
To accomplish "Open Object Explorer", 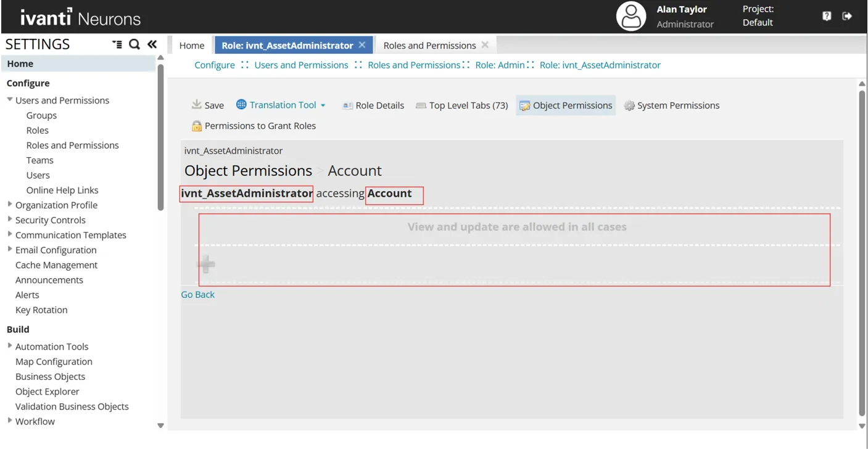I will [48, 392].
